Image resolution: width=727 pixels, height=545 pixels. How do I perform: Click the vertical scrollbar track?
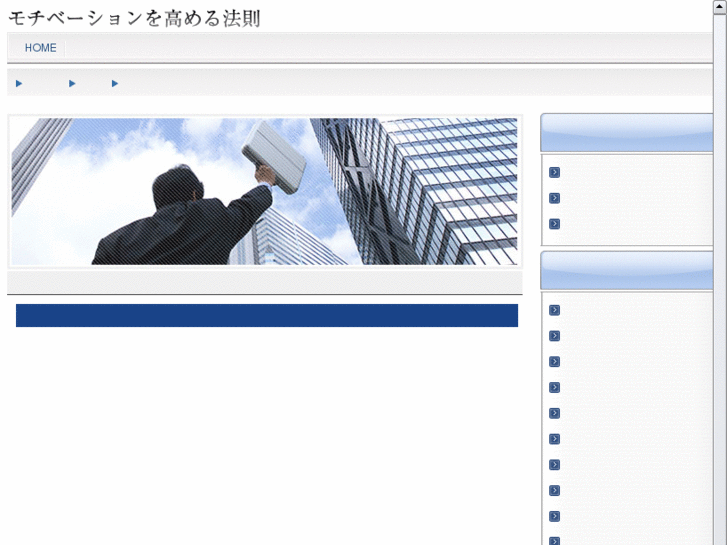pos(720,279)
